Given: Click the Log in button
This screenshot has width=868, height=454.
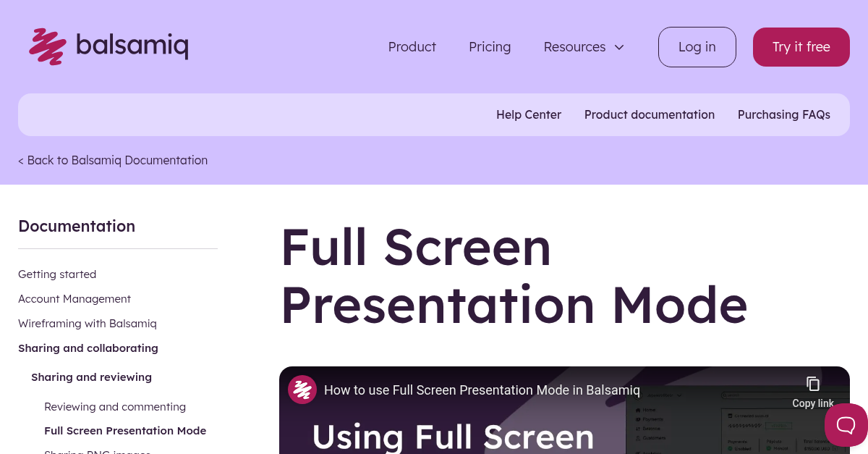Looking at the screenshot, I should 697,46.
